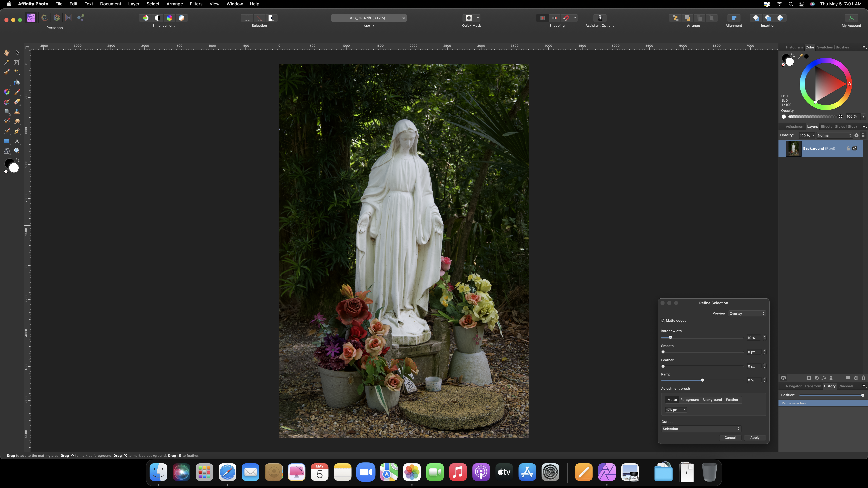Expand the Snapping options arrow

[575, 18]
